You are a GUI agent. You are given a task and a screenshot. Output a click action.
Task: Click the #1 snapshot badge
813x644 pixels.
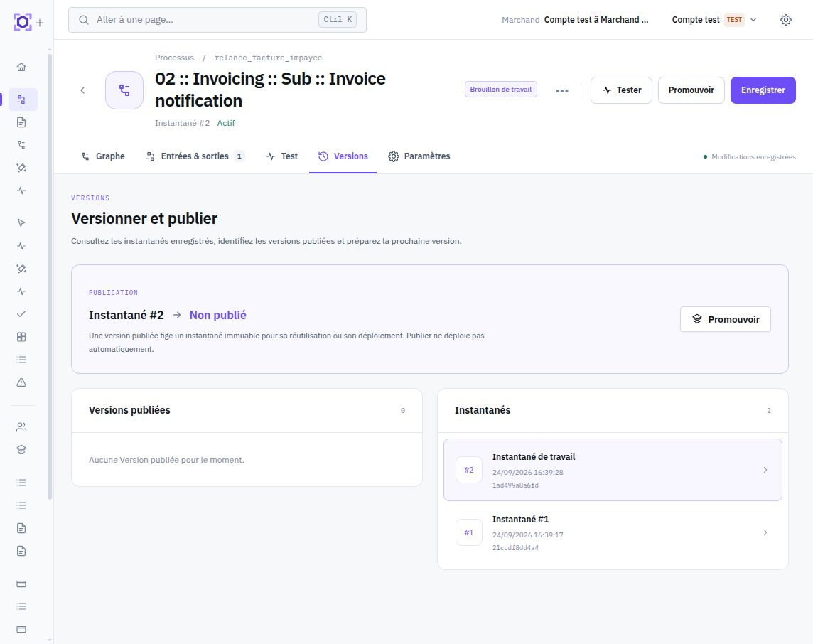(469, 532)
